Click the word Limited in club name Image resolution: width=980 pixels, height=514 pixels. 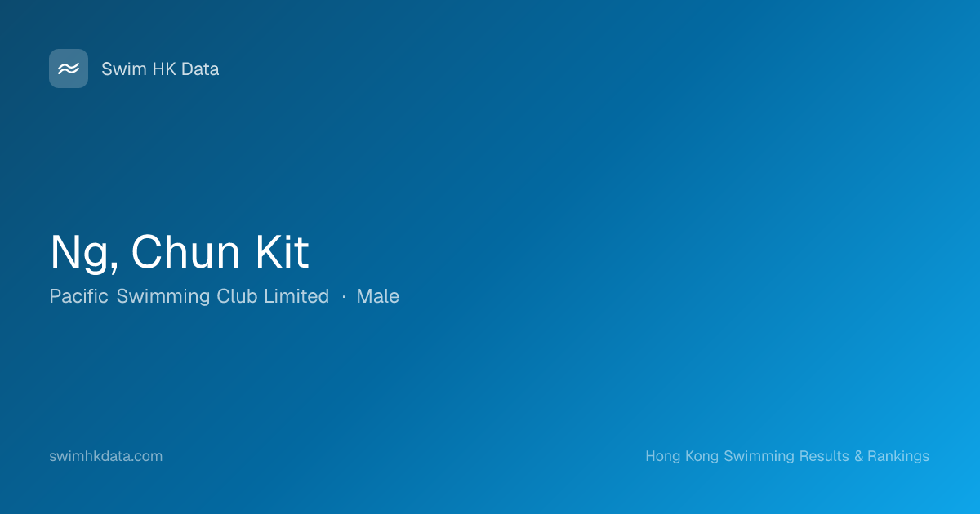coord(296,296)
